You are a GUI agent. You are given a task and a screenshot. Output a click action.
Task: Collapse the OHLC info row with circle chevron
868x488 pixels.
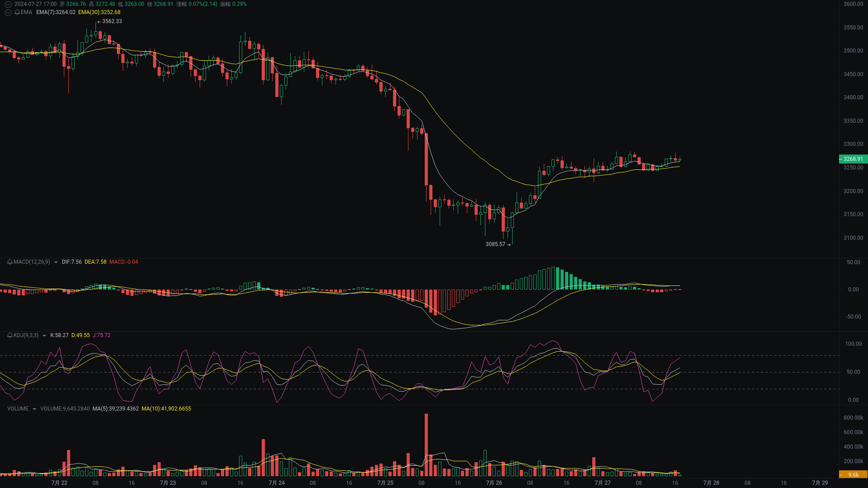(x=8, y=4)
